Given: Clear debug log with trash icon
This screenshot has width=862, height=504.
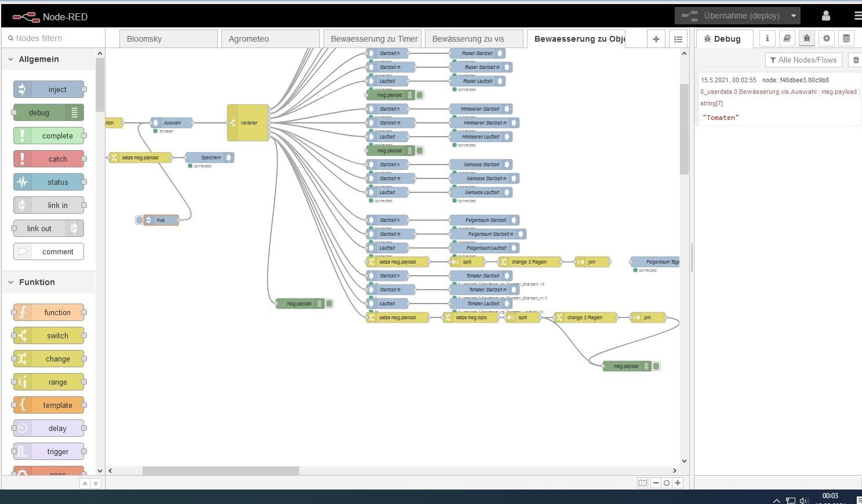Looking at the screenshot, I should click(856, 60).
